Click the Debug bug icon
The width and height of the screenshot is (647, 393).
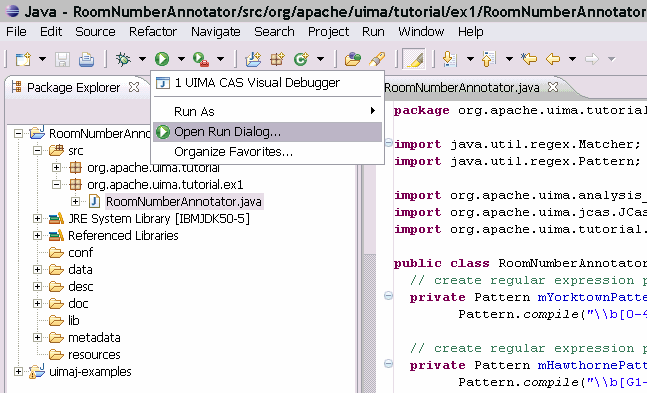click(123, 59)
